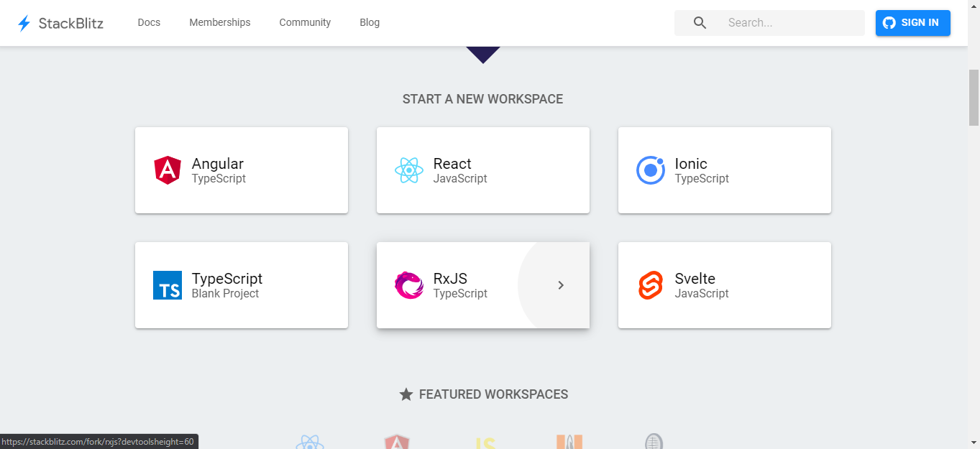This screenshot has height=449, width=980.
Task: Click the StackBlitz lightning bolt logo
Action: tap(24, 23)
